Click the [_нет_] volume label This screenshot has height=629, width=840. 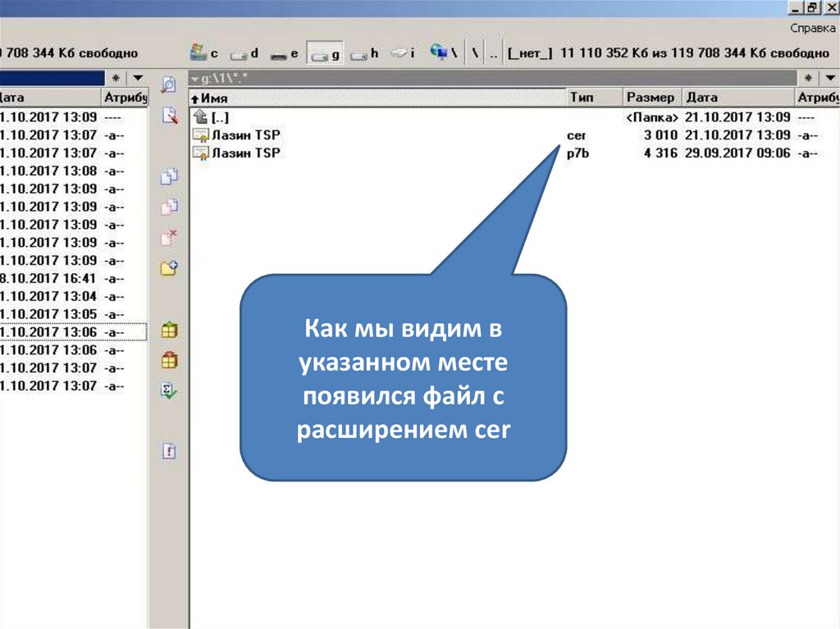530,53
